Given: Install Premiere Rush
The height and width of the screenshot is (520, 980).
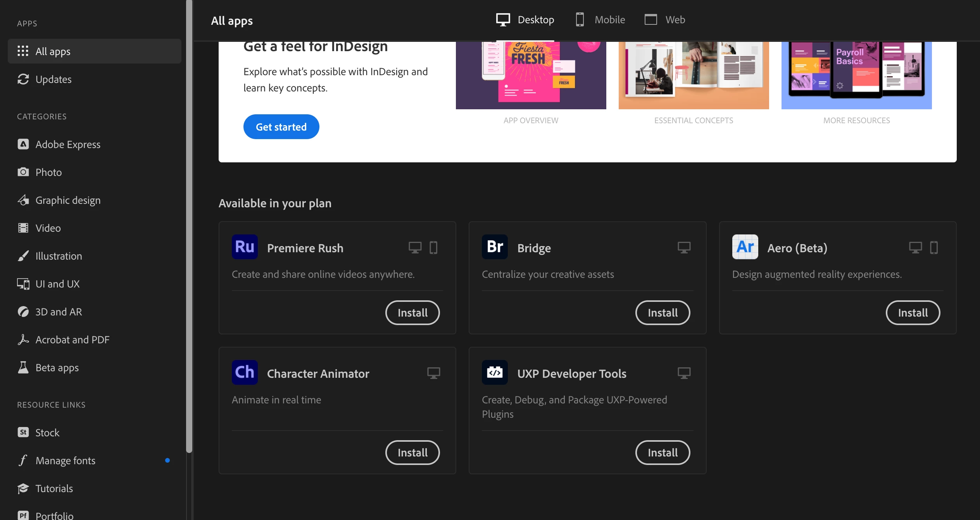Looking at the screenshot, I should tap(412, 313).
